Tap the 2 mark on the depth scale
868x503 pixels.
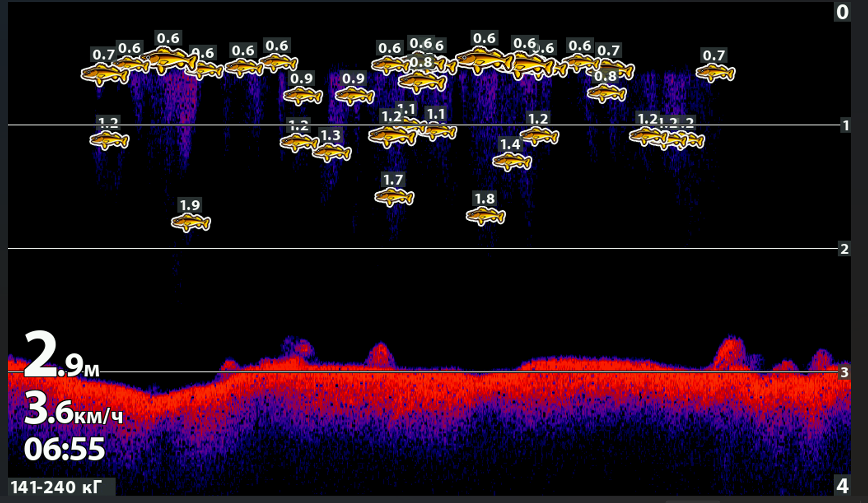(x=844, y=249)
